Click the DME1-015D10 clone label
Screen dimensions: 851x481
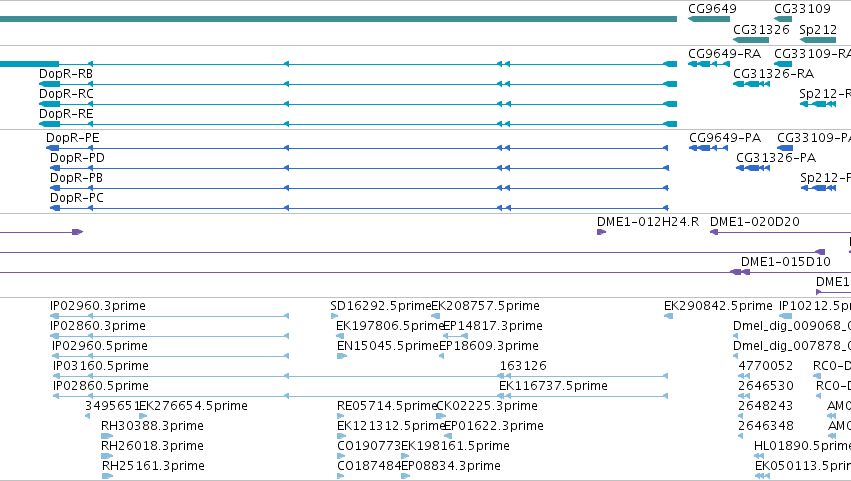coord(785,262)
